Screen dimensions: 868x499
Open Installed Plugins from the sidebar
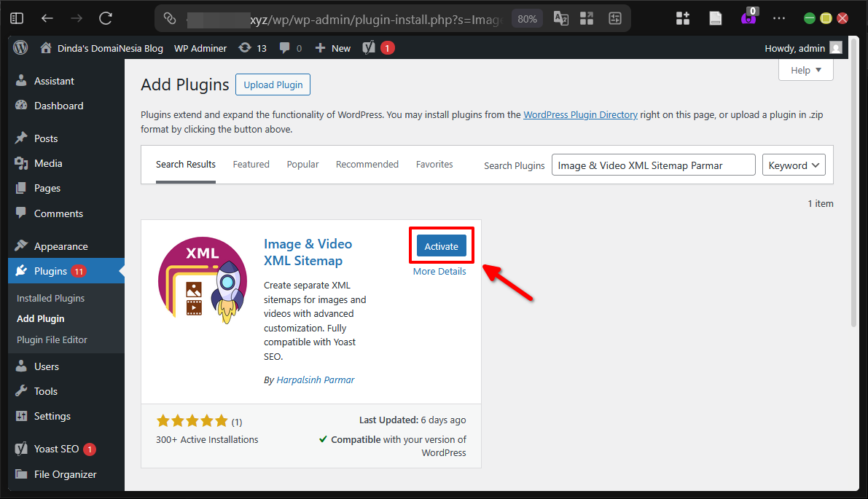coord(50,297)
